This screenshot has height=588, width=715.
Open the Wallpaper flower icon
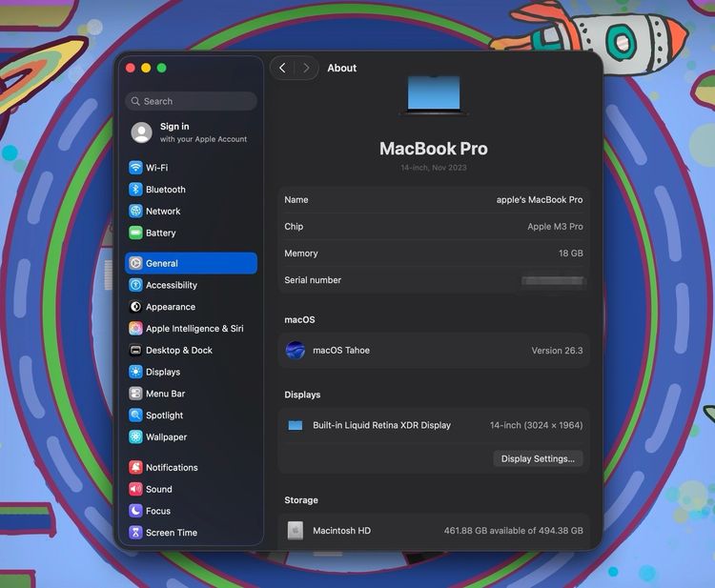(x=135, y=436)
